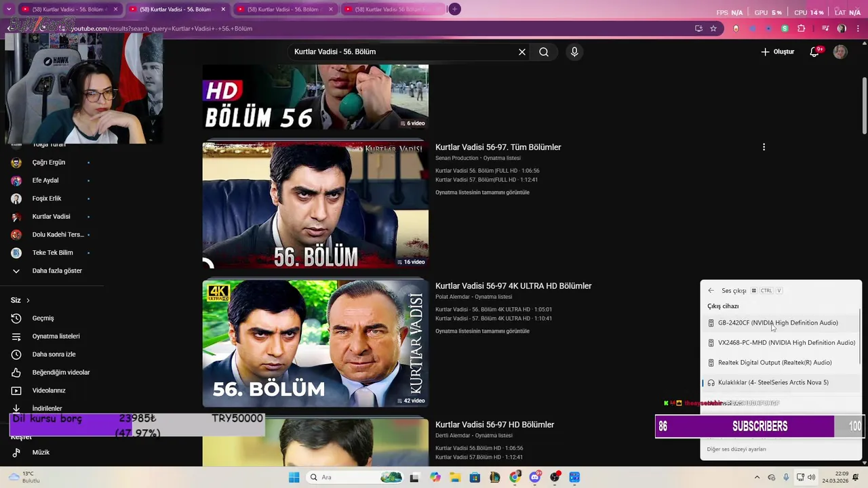The image size is (868, 488).
Task: Select VX2468-PC-MHD audio output device
Action: coord(781,343)
